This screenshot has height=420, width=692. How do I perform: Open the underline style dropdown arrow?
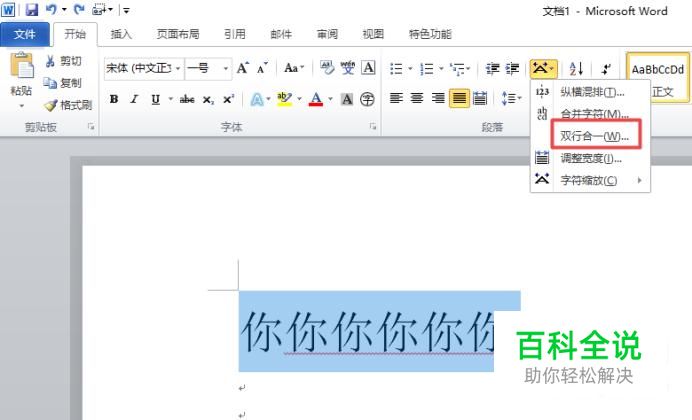click(x=170, y=99)
